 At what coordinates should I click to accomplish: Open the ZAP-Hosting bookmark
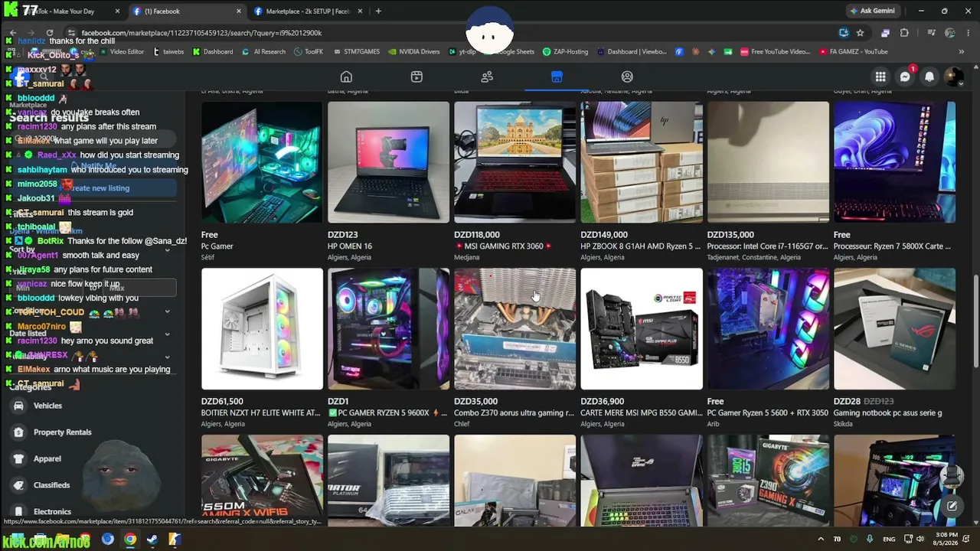(565, 52)
